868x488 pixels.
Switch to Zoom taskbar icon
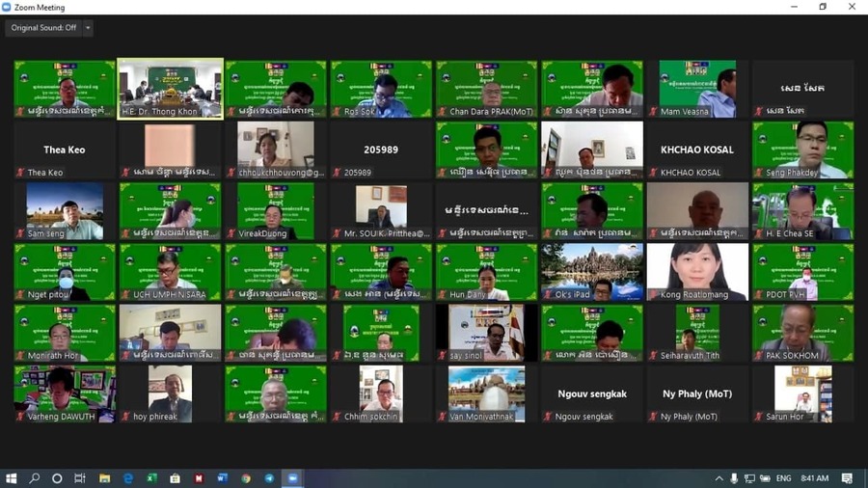click(x=293, y=478)
